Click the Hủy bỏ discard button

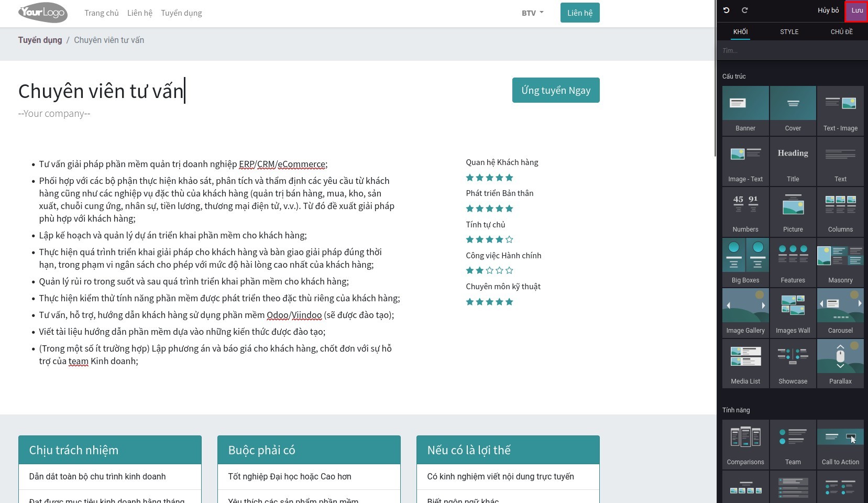[x=828, y=10]
